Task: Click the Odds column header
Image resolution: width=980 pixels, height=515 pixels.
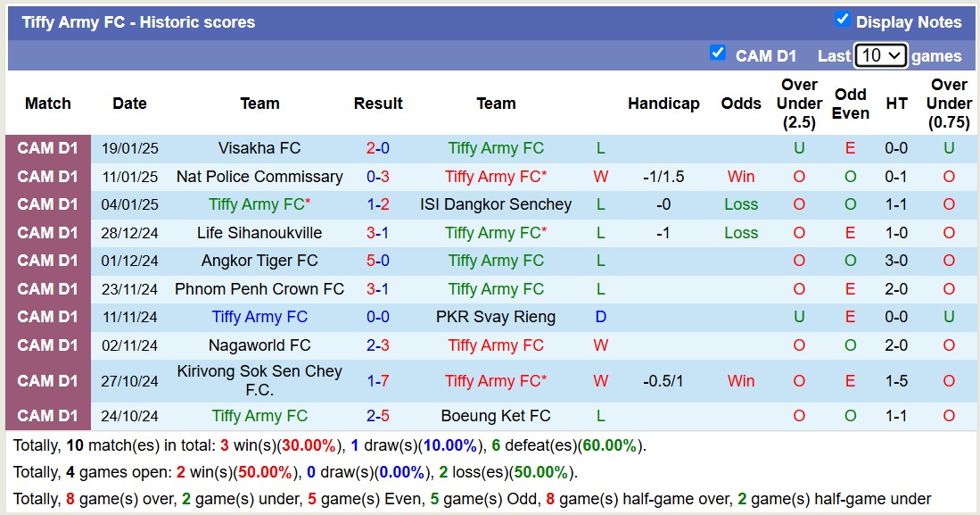Action: pyautogui.click(x=741, y=104)
